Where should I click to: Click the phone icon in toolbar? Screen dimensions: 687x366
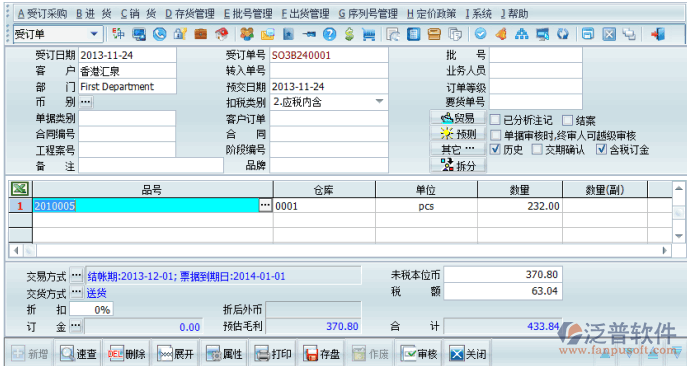tap(159, 34)
